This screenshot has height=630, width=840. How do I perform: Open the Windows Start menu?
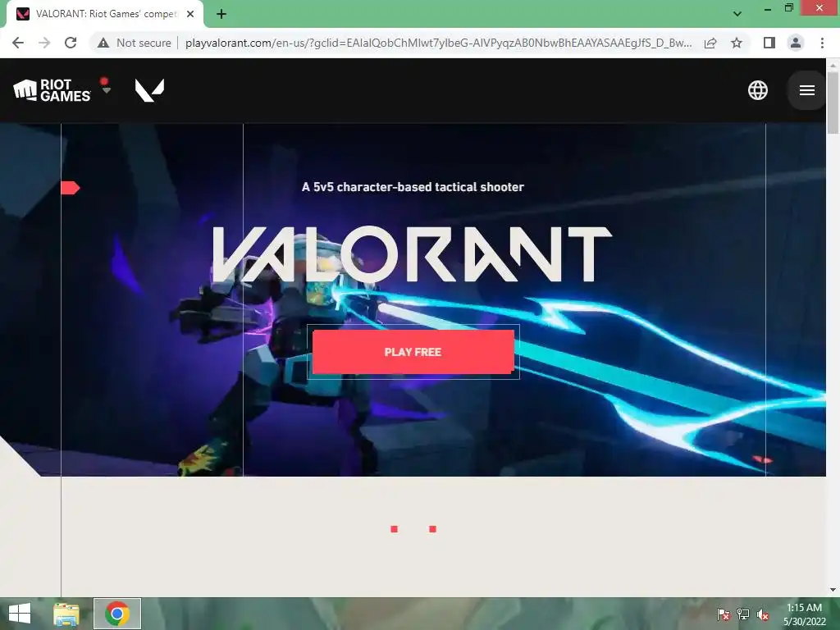(x=20, y=614)
